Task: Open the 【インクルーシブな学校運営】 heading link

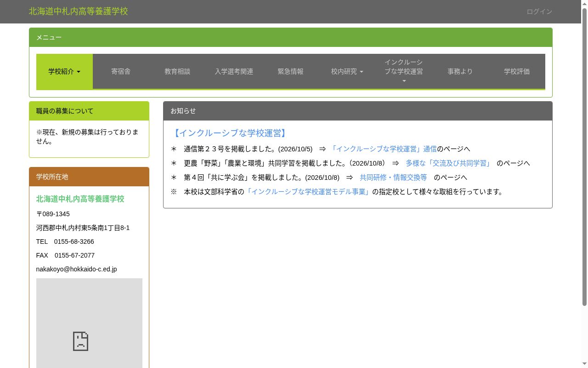Action: 230,133
